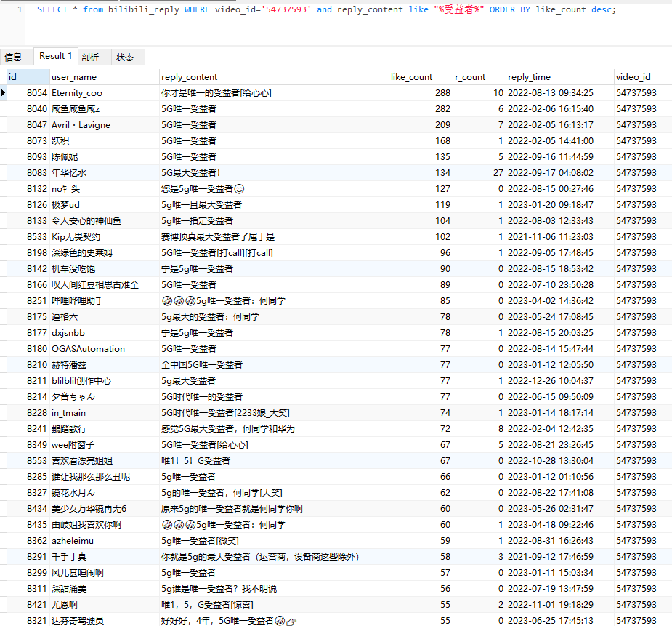Select the user name cell dxjsnbb
Image resolution: width=672 pixels, height=626 pixels.
tap(105, 333)
